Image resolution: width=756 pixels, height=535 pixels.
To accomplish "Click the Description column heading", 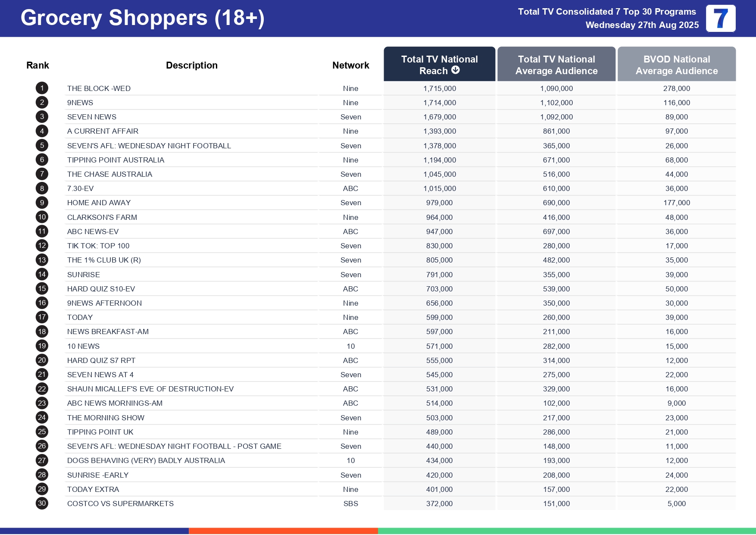I will [191, 66].
